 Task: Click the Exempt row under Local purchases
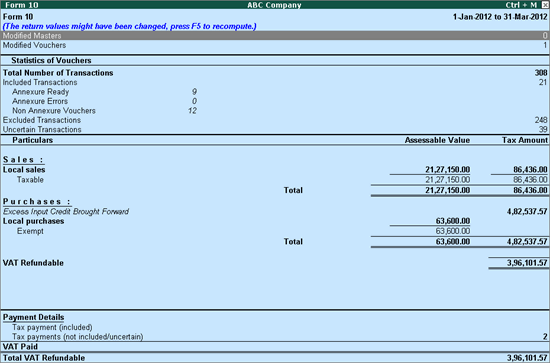[275, 231]
